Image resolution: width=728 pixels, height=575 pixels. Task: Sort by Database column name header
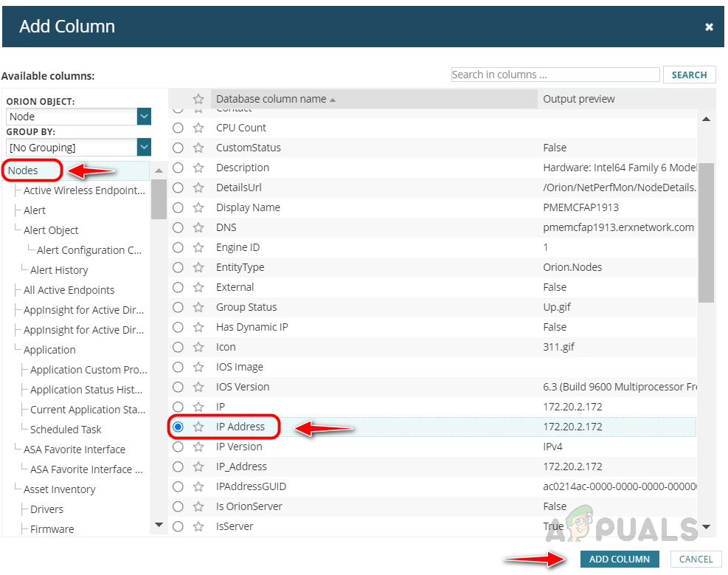[374, 99]
